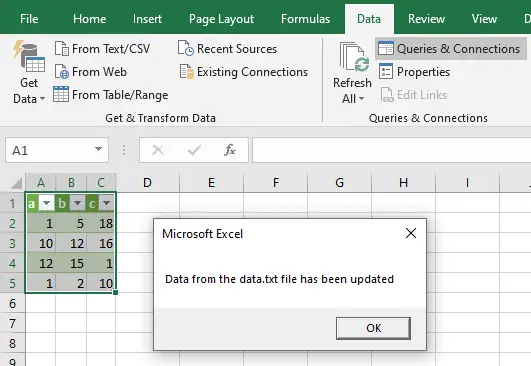
Task: Click the table resize handle at C5 corner
Action: pyautogui.click(x=115, y=292)
